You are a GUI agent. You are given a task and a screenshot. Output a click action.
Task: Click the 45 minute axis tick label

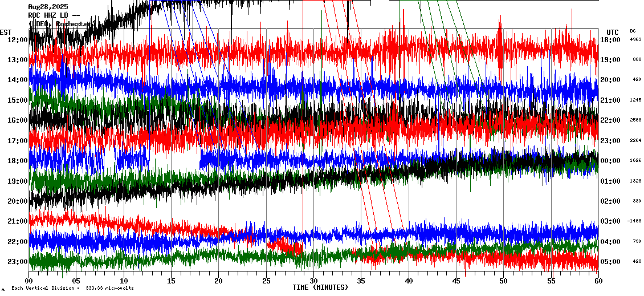click(456, 281)
